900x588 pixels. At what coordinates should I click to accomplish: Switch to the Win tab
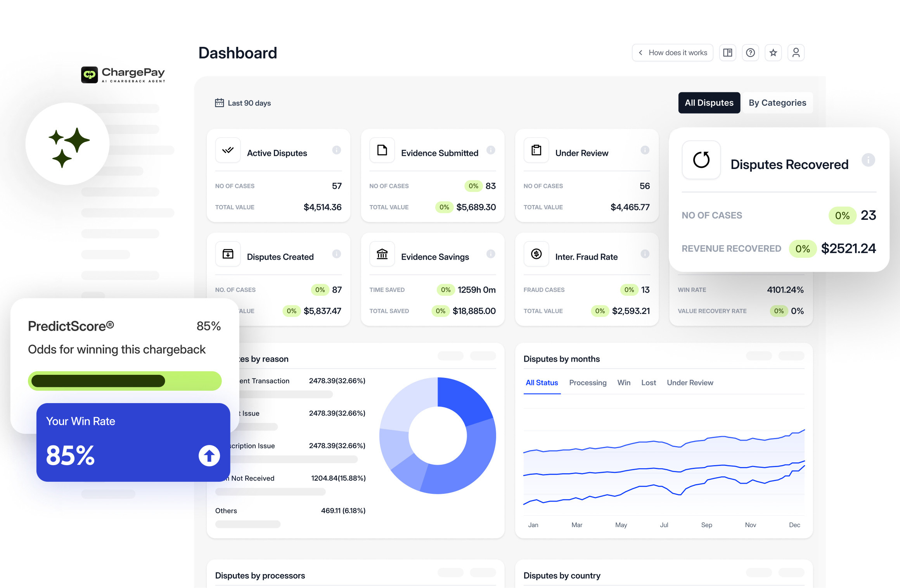tap(624, 383)
